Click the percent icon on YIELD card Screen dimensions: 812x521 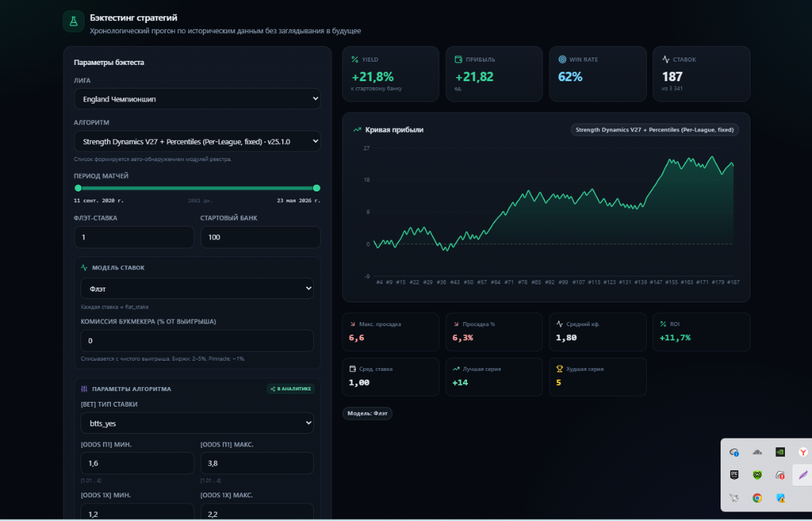(x=355, y=60)
